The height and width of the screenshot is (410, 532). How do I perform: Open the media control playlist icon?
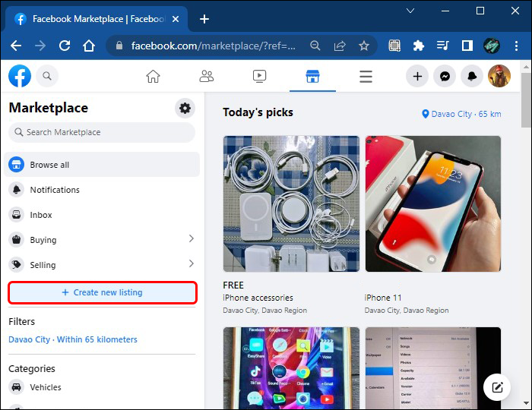(x=443, y=46)
